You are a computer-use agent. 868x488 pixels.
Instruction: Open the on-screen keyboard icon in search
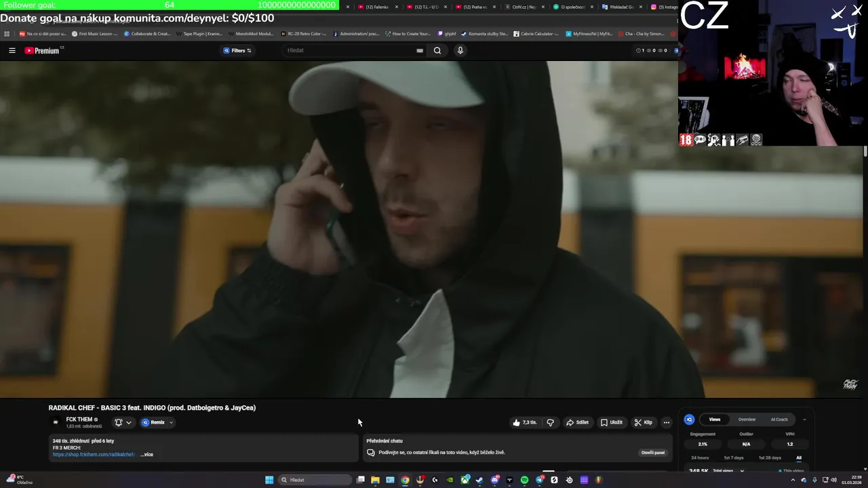420,50
